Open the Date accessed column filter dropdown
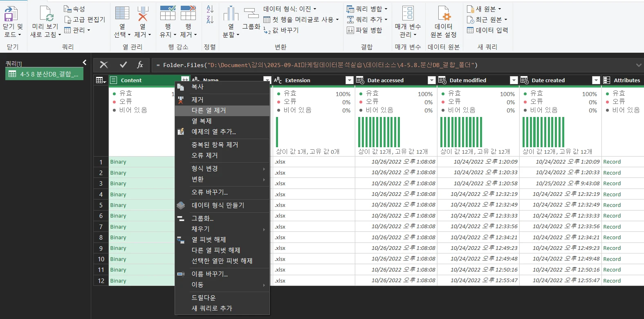 [x=431, y=80]
